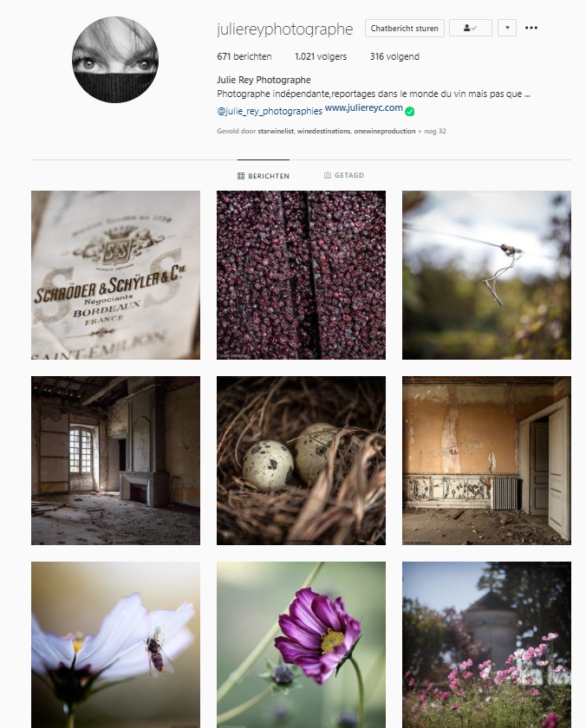
Task: View the 316 volgend list
Action: 394,56
